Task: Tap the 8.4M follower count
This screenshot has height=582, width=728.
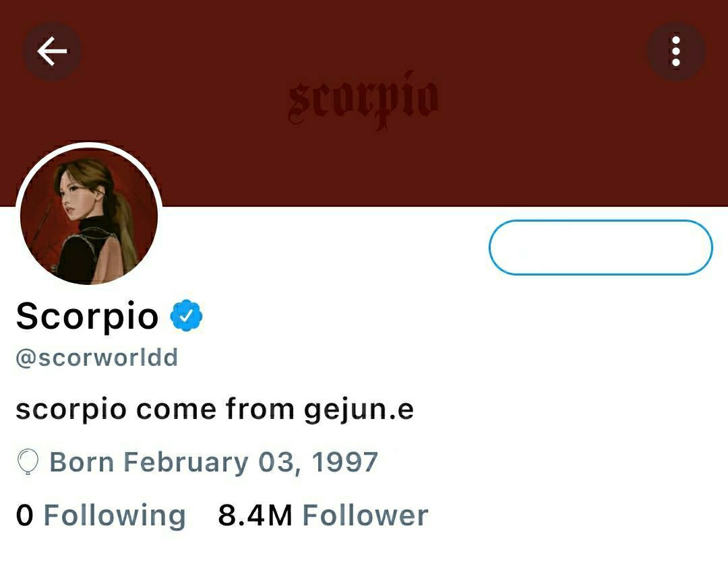Action: click(255, 515)
